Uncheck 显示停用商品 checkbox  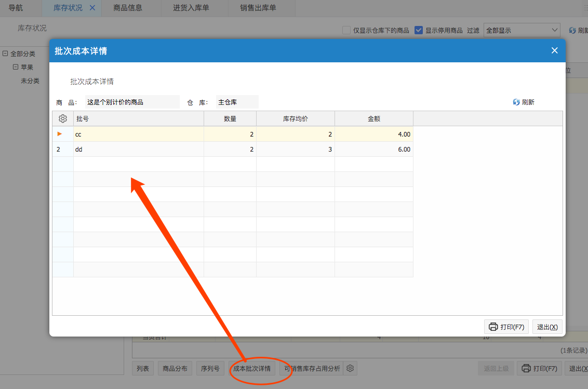tap(419, 31)
